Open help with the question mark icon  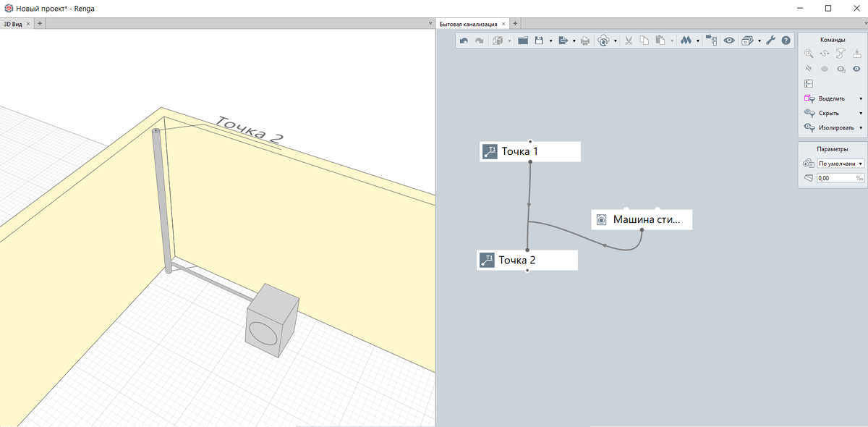[x=786, y=41]
